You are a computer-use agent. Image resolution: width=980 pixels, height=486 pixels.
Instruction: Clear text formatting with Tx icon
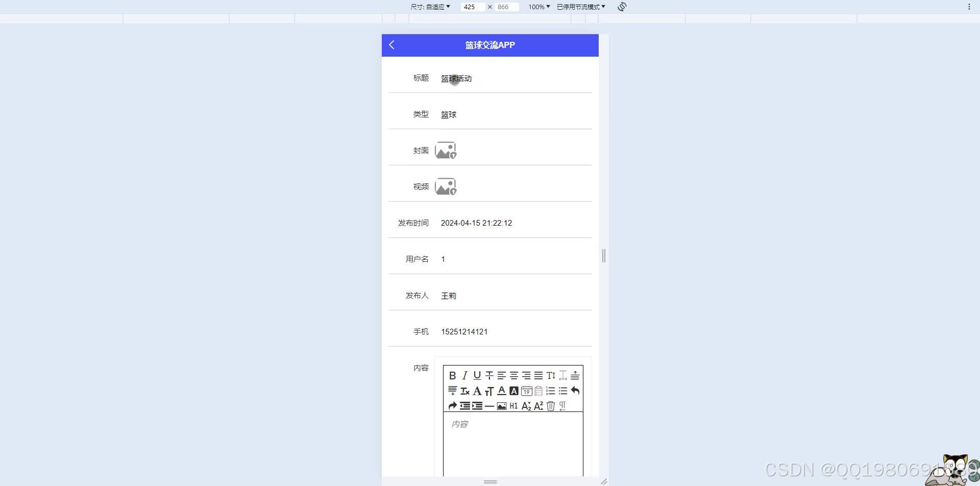pos(464,391)
